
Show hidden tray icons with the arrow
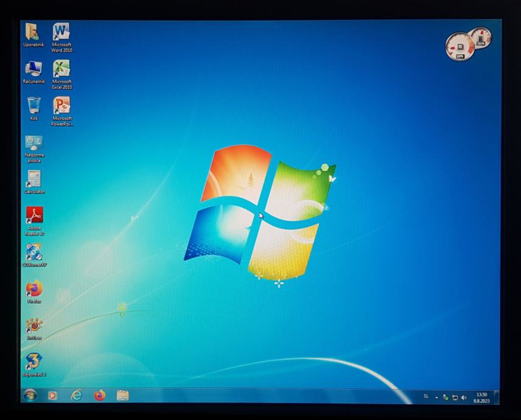436,397
